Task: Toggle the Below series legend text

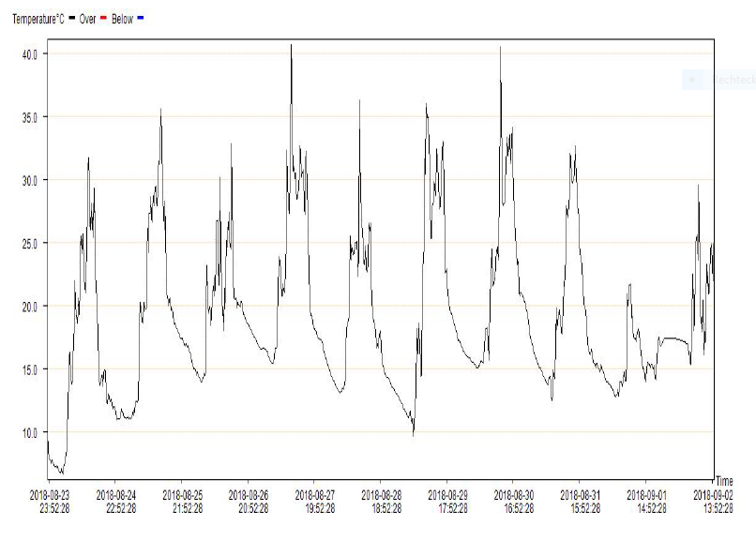Action: (122, 19)
